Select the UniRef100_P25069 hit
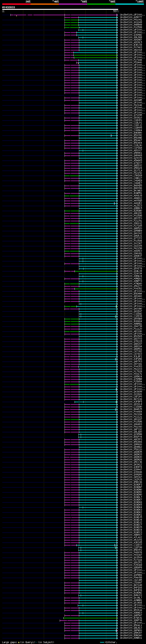Image resolution: width=146 pixels, height=644 pixels. [x=131, y=565]
